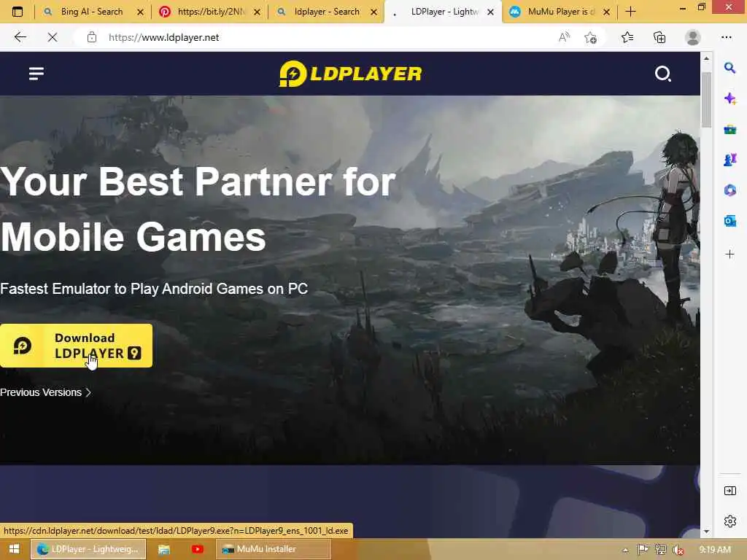
Task: Open the browser profile avatar
Action: 693,37
